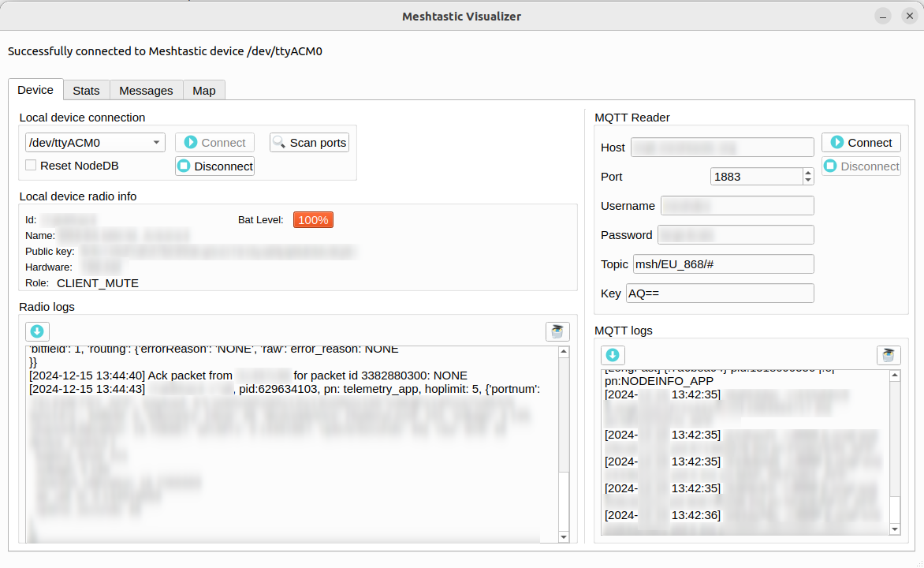Image resolution: width=924 pixels, height=568 pixels.
Task: Click the pn:NODEINFO_APP line in MQTT logs
Action: coord(659,381)
